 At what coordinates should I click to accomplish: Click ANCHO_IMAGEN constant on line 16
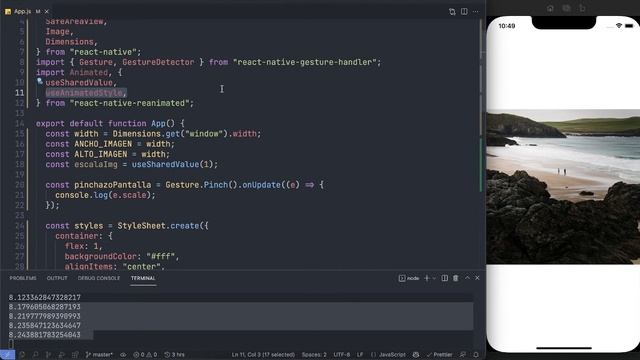(103, 144)
